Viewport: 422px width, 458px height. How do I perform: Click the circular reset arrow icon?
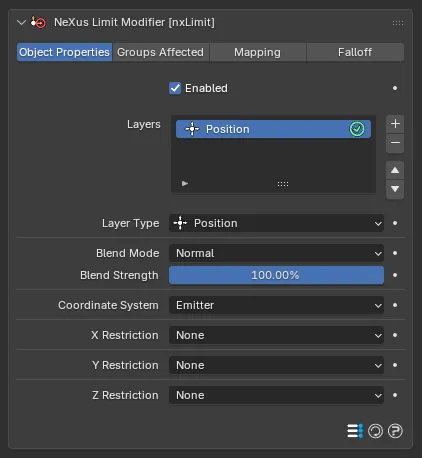tap(375, 431)
